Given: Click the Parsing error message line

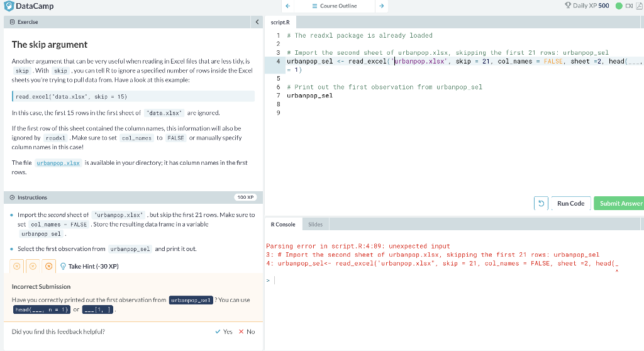Looking at the screenshot, I should click(x=358, y=246).
